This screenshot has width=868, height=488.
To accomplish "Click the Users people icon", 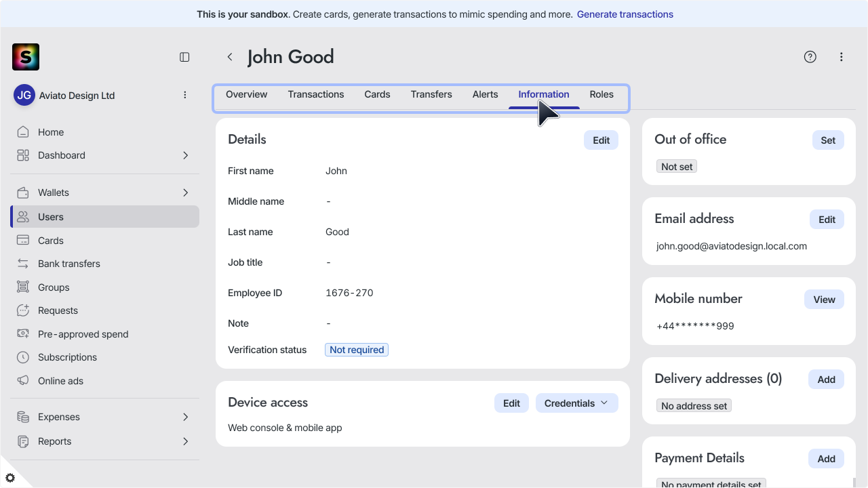I will pos(23,217).
